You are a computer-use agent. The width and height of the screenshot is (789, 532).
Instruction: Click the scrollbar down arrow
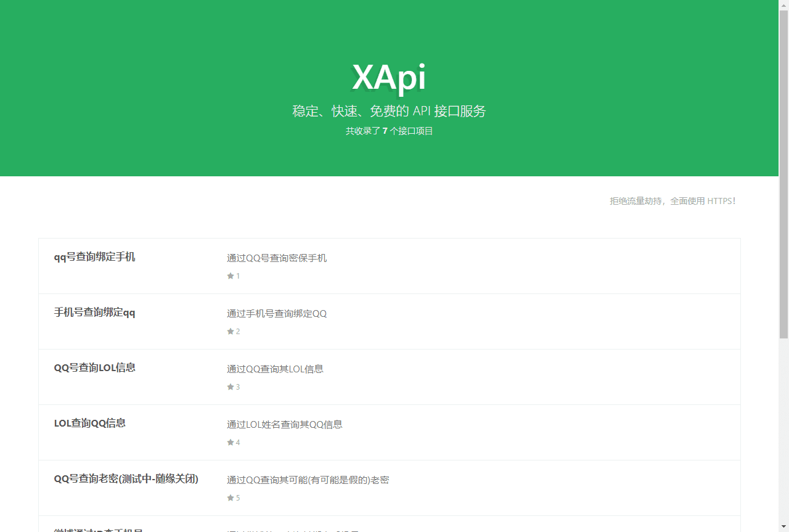(x=785, y=527)
